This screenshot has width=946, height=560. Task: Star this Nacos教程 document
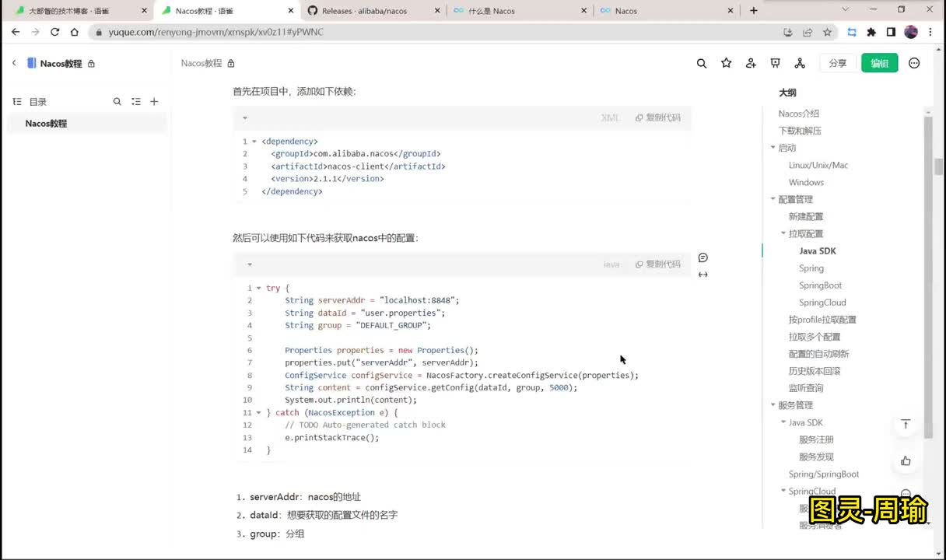727,63
